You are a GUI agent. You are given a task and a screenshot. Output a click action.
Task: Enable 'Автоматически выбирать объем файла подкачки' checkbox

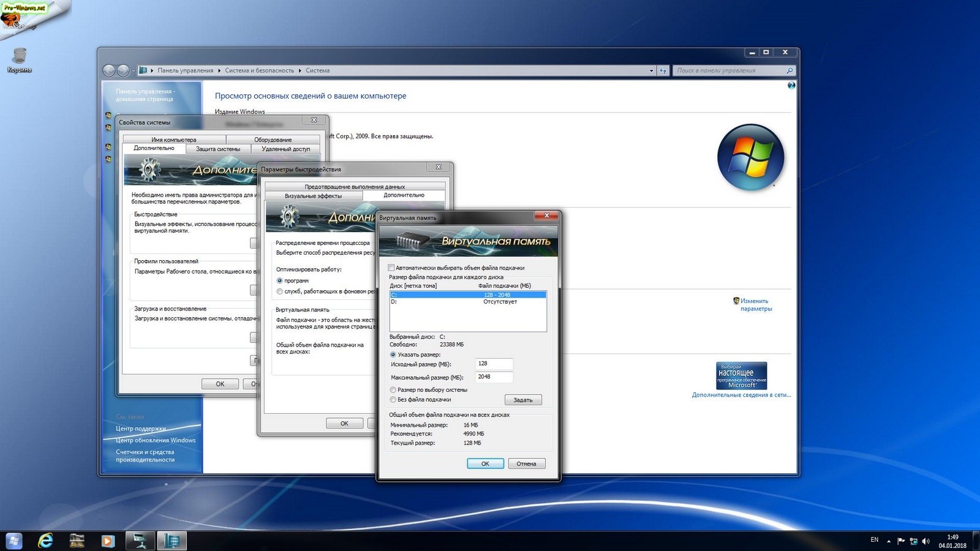[x=391, y=268]
